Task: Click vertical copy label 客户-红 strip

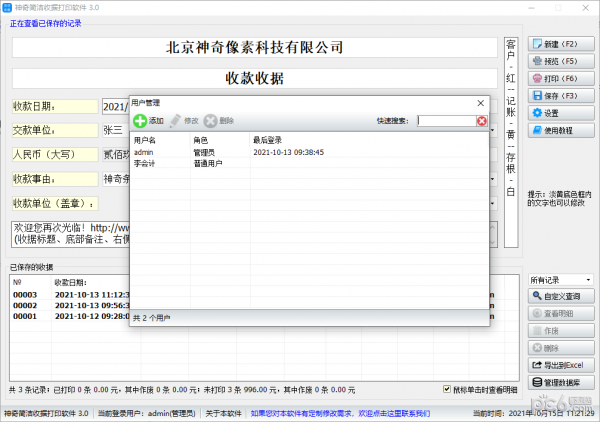Action: [511, 142]
